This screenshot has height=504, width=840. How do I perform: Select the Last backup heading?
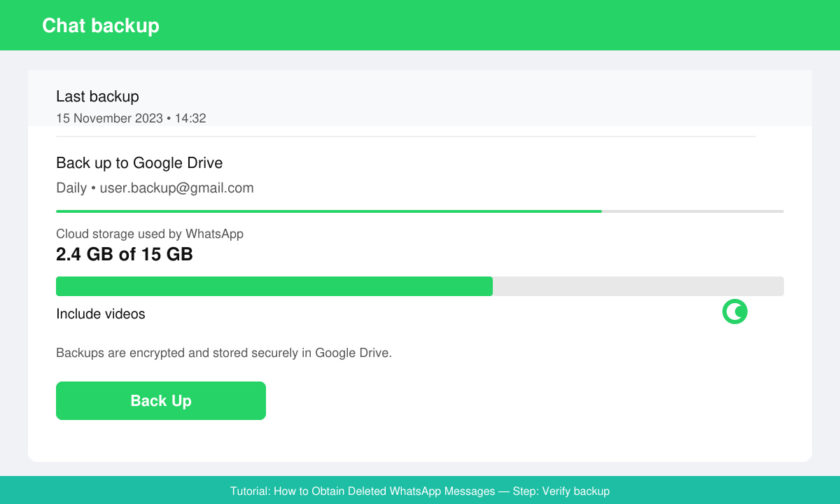[97, 97]
